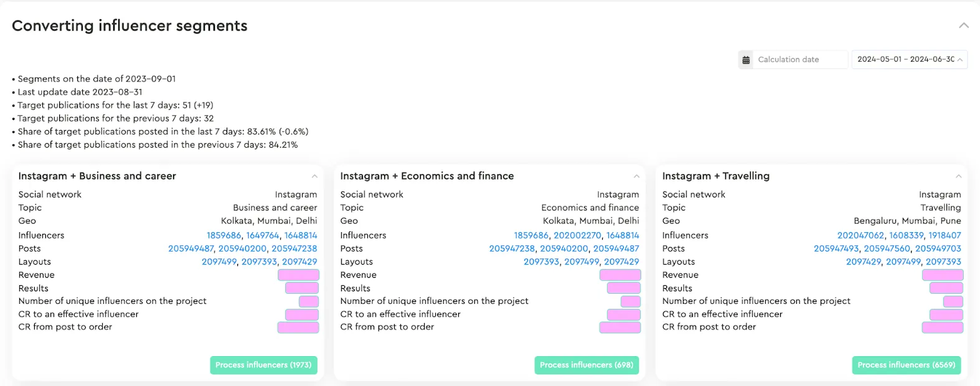Open post 205949487 in Business and career
The width and height of the screenshot is (980, 386).
[191, 248]
